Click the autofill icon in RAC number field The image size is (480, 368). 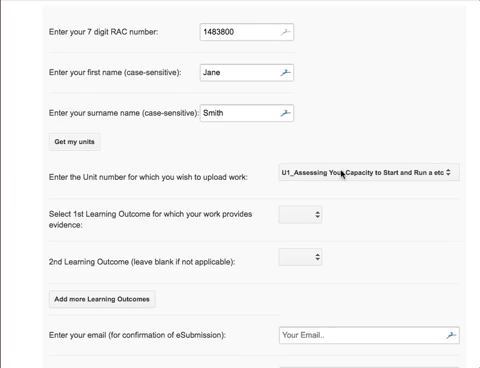(x=285, y=32)
